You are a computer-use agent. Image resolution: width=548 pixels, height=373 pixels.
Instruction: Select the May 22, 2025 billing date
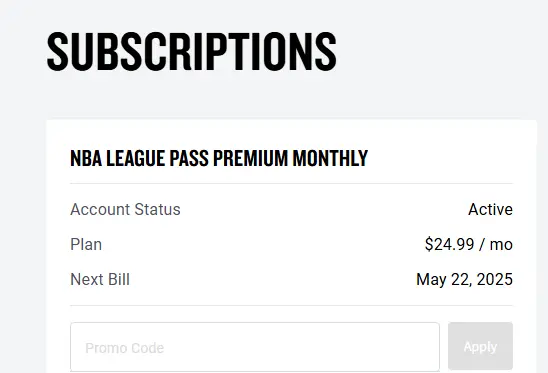tap(464, 280)
